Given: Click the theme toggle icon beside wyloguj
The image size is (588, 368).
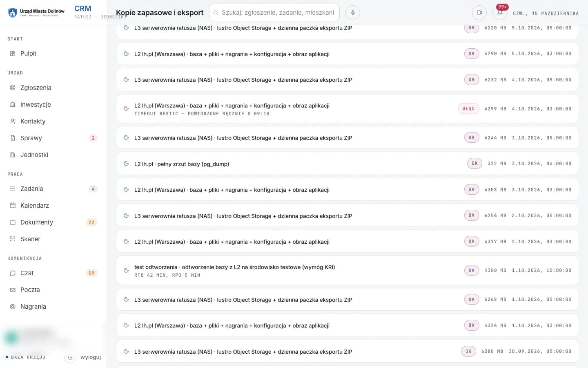Looking at the screenshot, I should (70, 357).
